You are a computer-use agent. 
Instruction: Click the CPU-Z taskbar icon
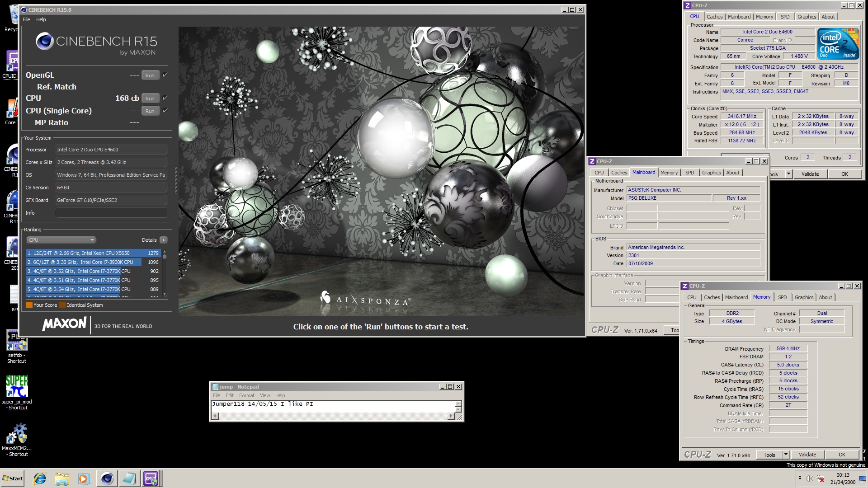pos(151,479)
